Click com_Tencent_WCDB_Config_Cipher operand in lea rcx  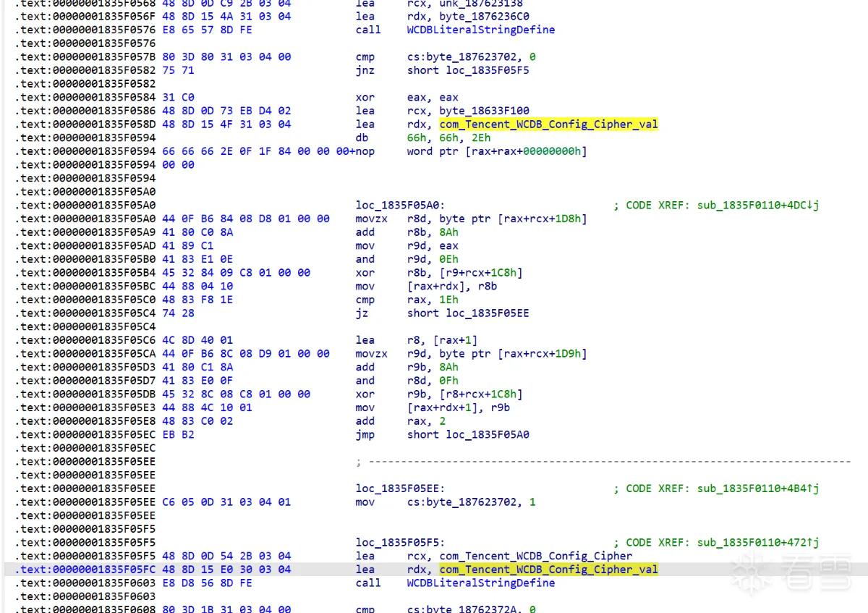[536, 557]
